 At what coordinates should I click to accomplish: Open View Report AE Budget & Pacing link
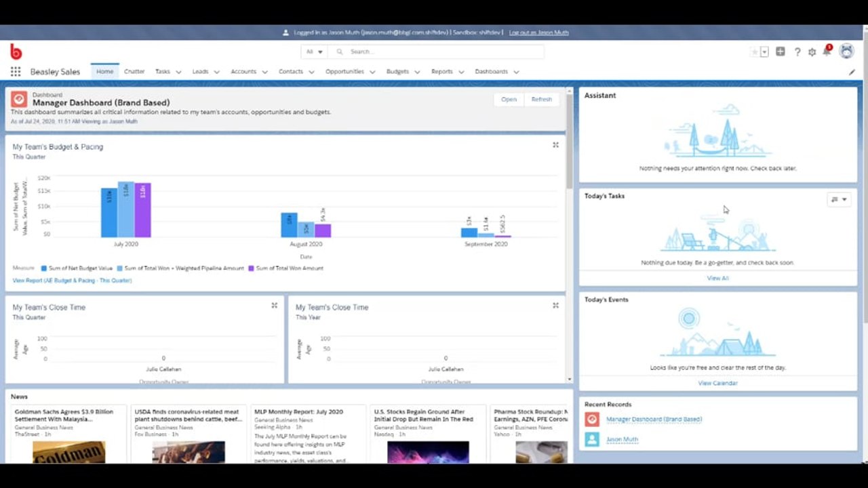[x=72, y=281]
